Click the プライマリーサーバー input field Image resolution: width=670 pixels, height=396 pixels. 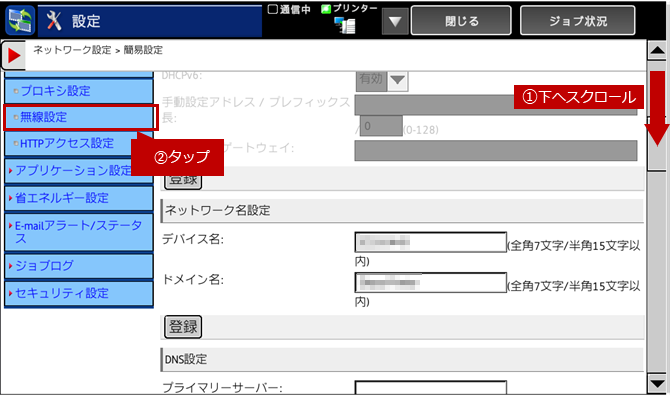pos(430,387)
